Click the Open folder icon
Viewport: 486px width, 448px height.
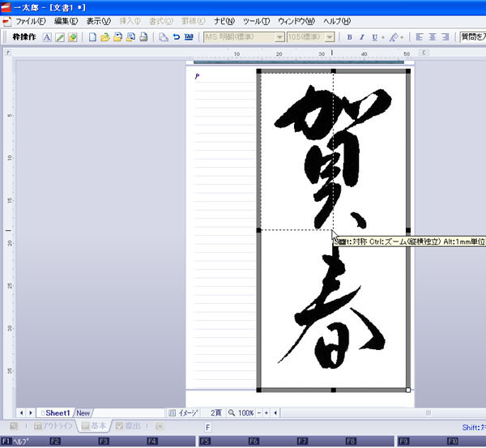pyautogui.click(x=104, y=37)
